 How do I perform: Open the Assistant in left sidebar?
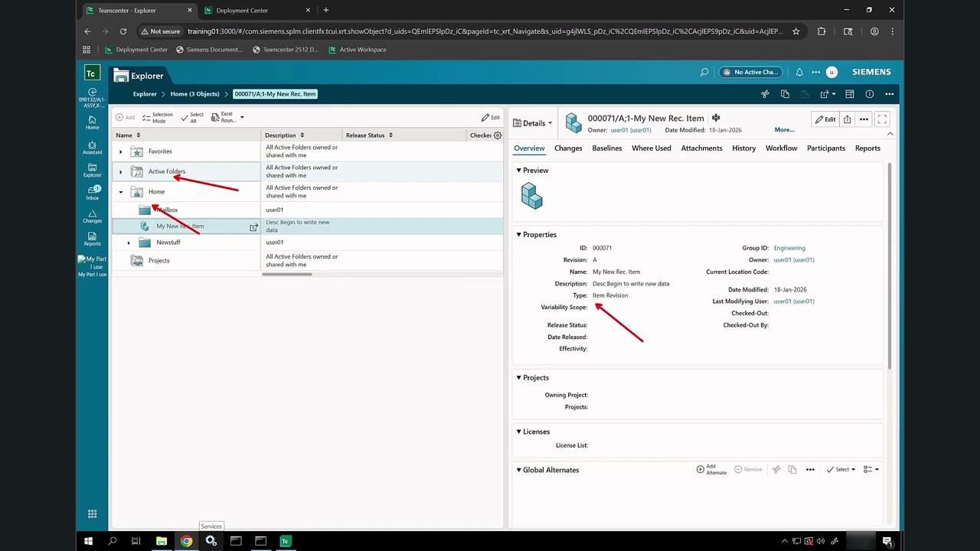pos(92,148)
